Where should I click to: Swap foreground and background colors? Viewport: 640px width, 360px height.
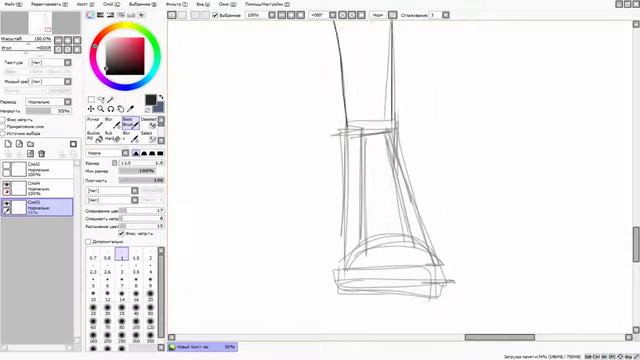(x=161, y=98)
